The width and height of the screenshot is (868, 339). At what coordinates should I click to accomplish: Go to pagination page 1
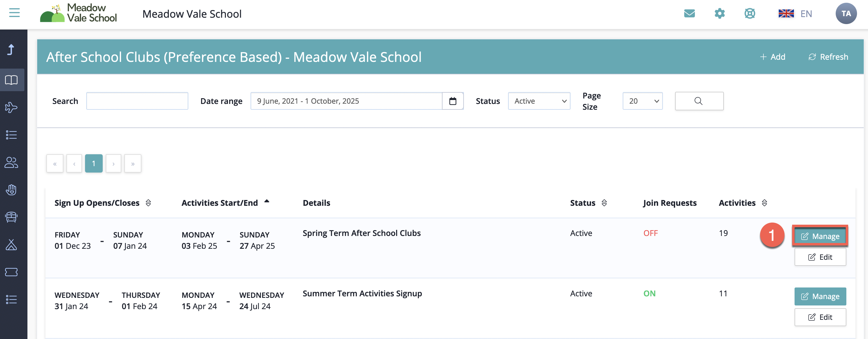click(94, 163)
